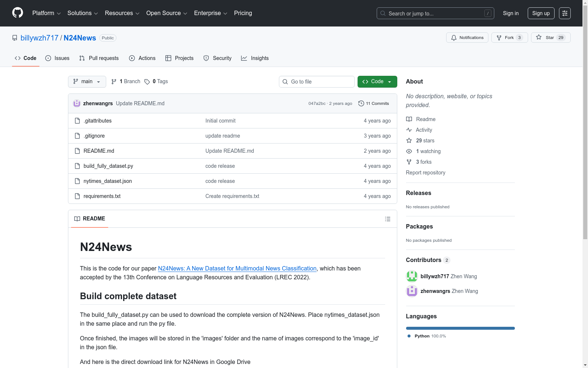Click the Go to file input

[317, 82]
